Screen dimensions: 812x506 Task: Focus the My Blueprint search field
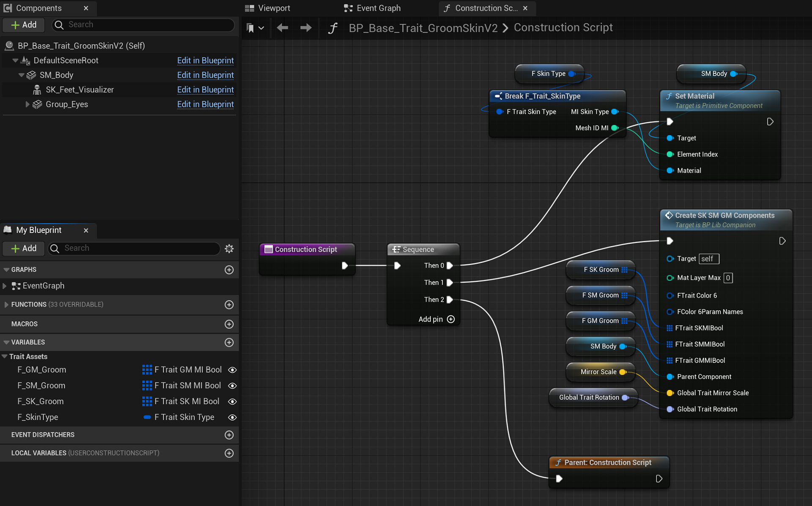pos(134,249)
